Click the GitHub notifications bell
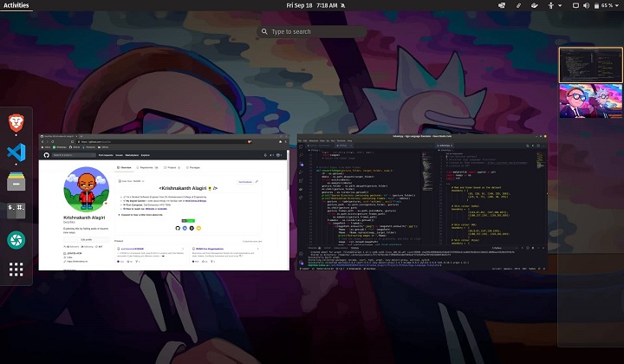Viewport: 624px width, 364px height. 265,155
